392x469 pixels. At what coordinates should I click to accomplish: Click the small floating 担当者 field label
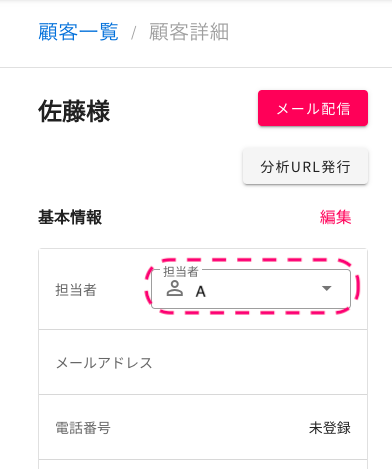coord(181,272)
